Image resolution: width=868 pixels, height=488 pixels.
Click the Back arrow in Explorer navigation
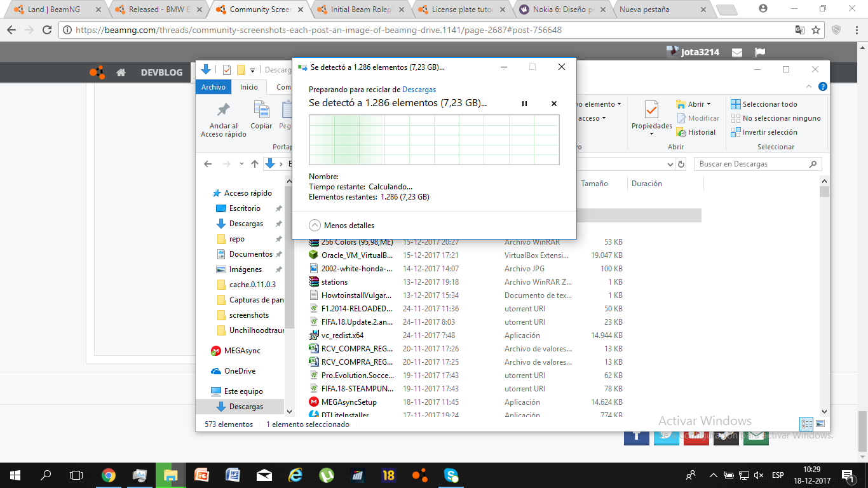pos(208,164)
